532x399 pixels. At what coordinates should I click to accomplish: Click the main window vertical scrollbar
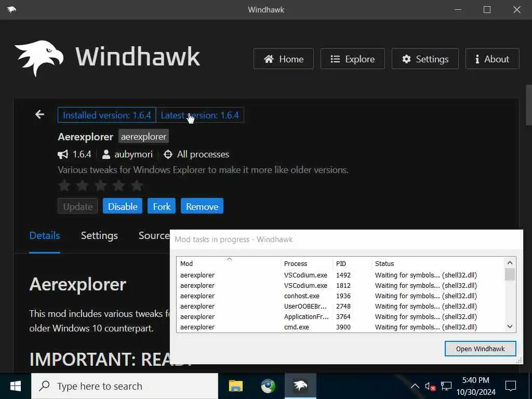point(528,105)
